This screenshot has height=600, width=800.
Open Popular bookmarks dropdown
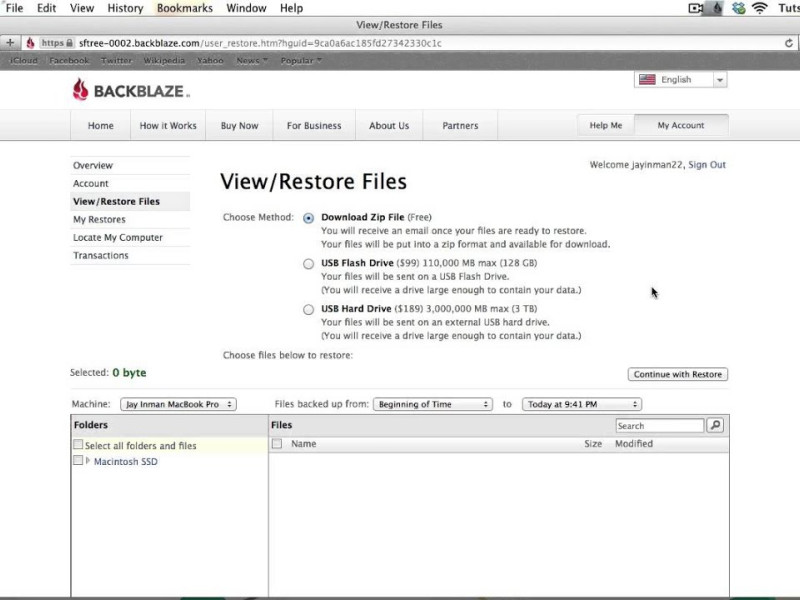click(301, 60)
